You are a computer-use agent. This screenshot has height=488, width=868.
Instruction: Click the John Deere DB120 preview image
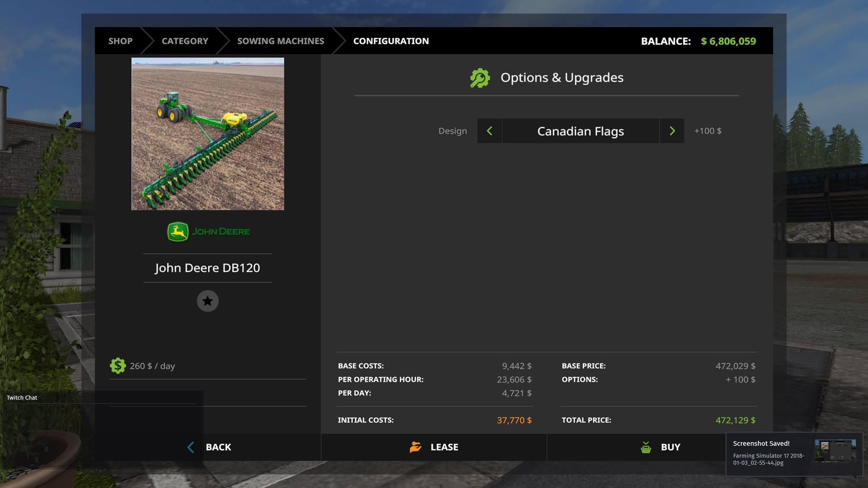[208, 134]
